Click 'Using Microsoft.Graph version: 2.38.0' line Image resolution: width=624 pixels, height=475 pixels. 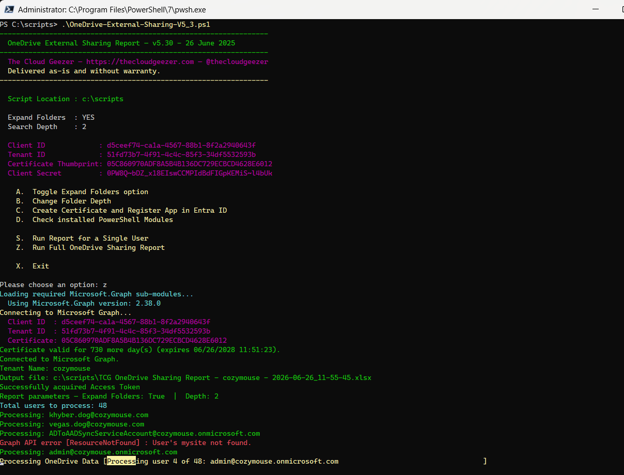(x=84, y=303)
